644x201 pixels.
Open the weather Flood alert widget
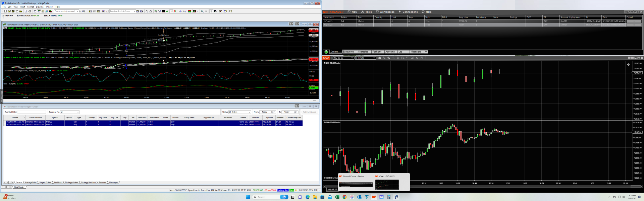pyautogui.click(x=9, y=197)
